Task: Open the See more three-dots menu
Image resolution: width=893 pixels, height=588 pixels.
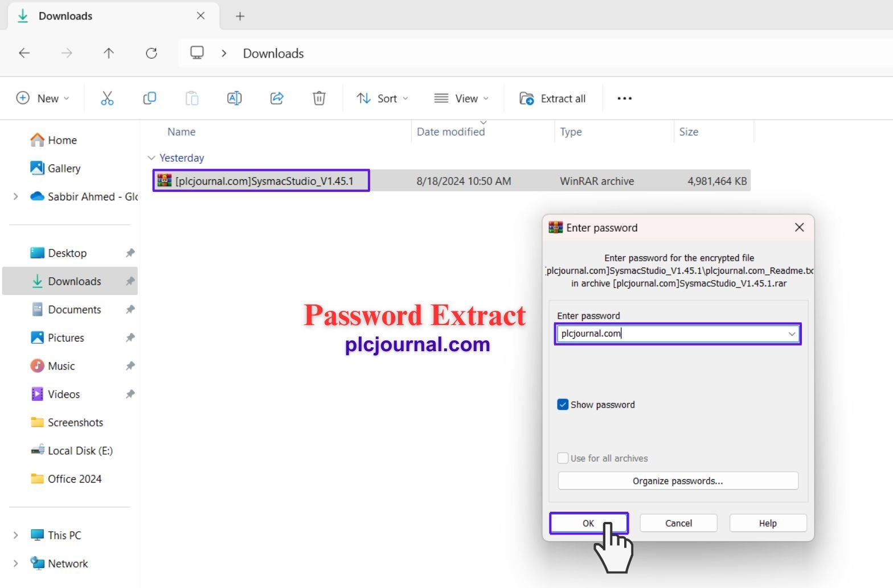Action: (625, 98)
